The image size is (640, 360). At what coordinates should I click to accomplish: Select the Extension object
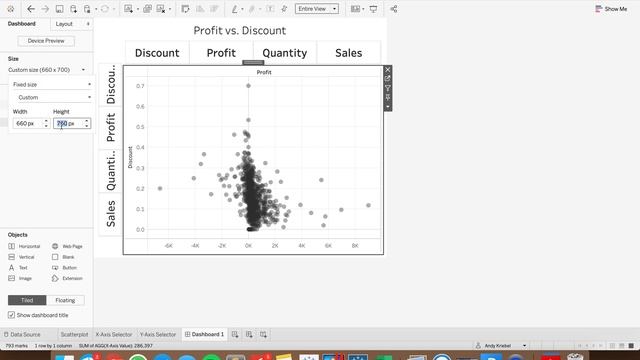[x=67, y=278]
